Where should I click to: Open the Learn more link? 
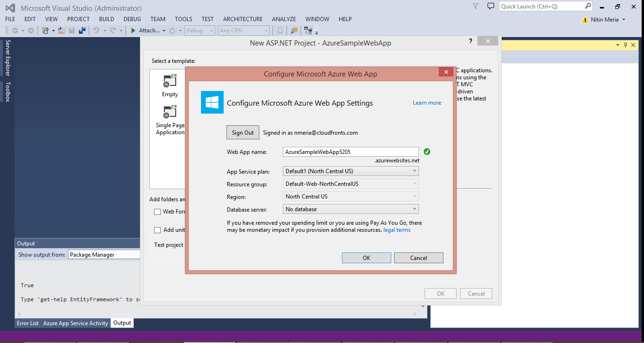427,103
